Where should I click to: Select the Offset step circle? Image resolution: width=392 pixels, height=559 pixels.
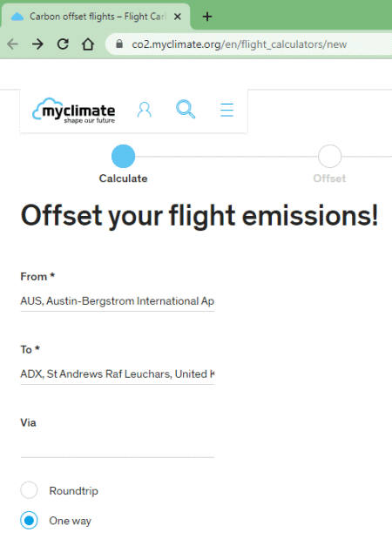coord(329,156)
